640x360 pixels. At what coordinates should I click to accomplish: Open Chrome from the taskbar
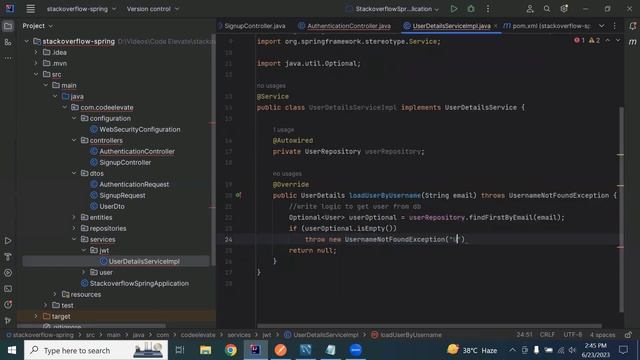tap(231, 350)
